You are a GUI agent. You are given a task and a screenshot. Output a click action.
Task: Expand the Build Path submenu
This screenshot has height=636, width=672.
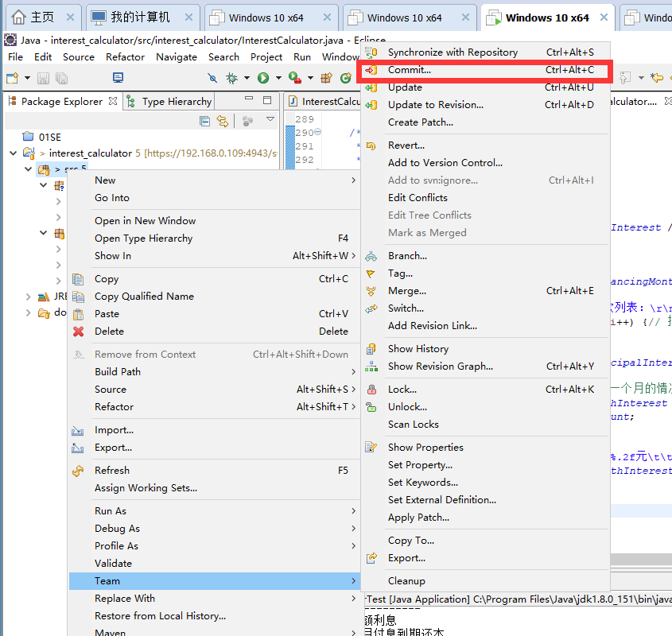(x=354, y=372)
